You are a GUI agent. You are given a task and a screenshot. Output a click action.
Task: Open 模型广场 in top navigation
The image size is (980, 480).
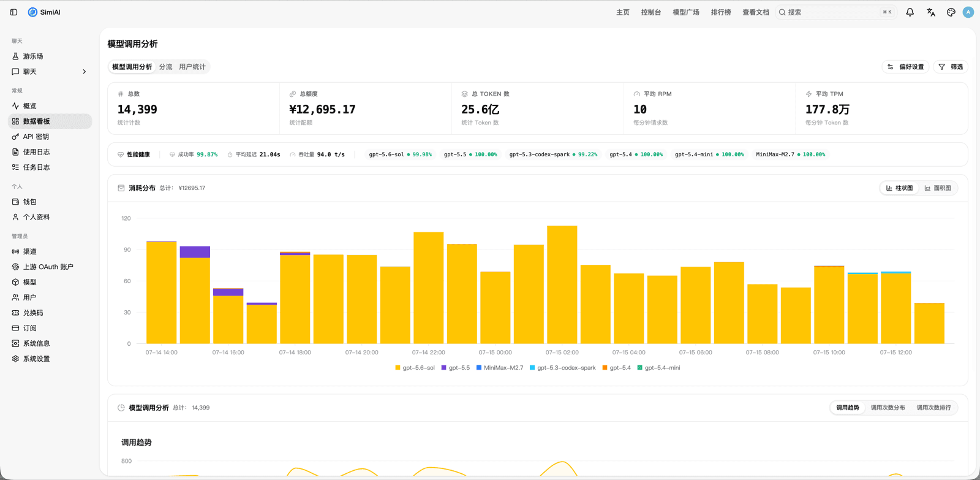[686, 12]
